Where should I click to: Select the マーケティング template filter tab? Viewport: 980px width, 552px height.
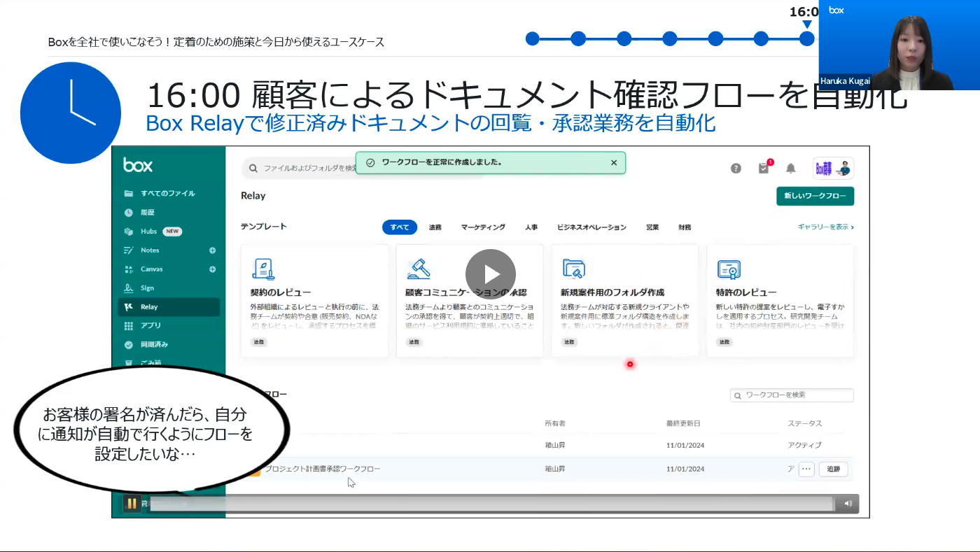pyautogui.click(x=483, y=227)
